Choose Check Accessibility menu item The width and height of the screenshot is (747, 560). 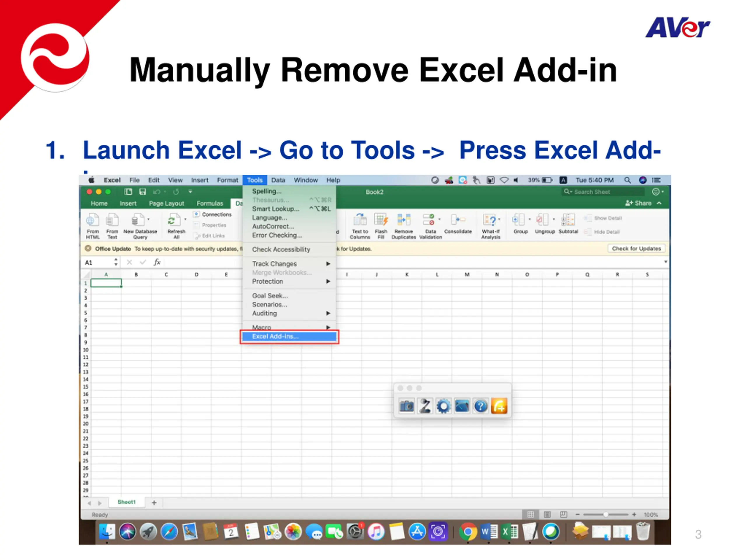click(289, 249)
